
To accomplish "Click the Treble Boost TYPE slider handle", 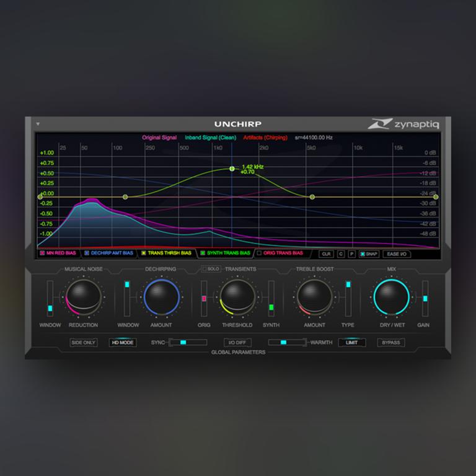I will point(348,284).
